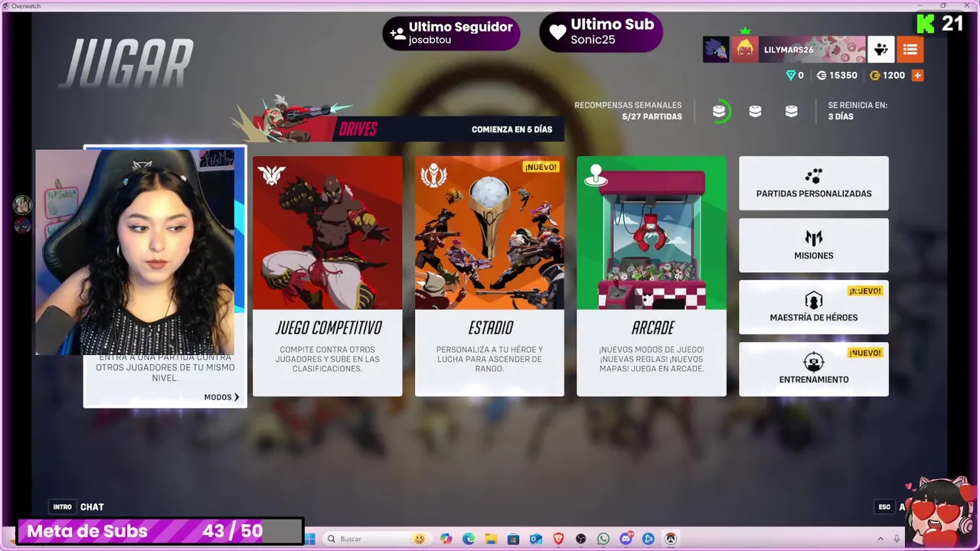The height and width of the screenshot is (551, 980).
Task: Select the second weekly reward box icon
Action: (x=755, y=112)
